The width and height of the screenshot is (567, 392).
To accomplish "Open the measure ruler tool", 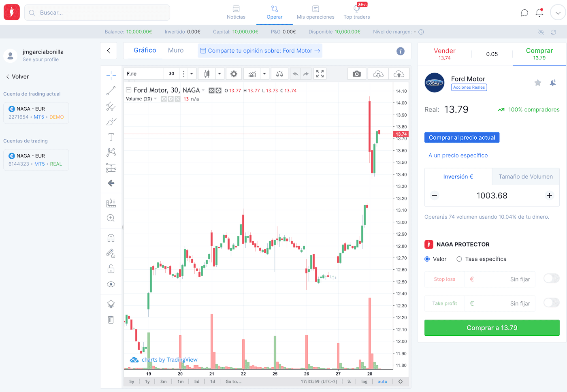I will tap(111, 202).
